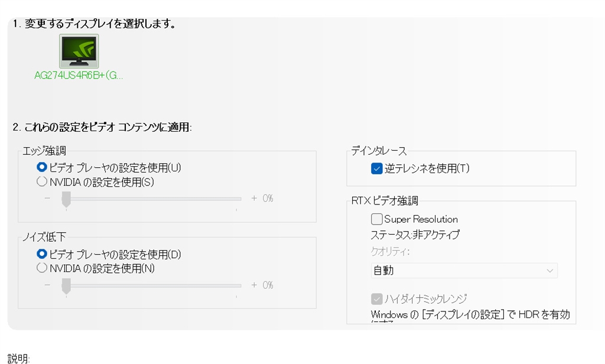Viewport: 605px width, 364px height.
Task: Select the AG274US4R6B+ monitor icon
Action: point(79,51)
